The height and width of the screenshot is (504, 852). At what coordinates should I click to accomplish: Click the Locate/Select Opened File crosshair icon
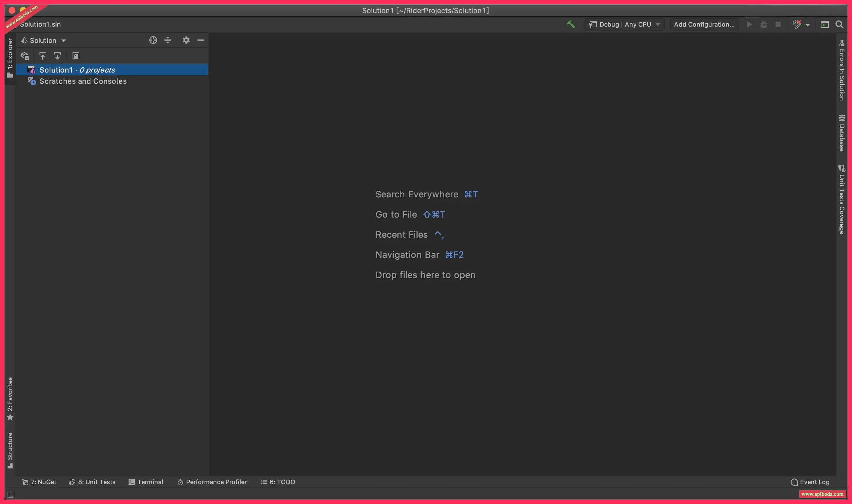[x=153, y=40]
